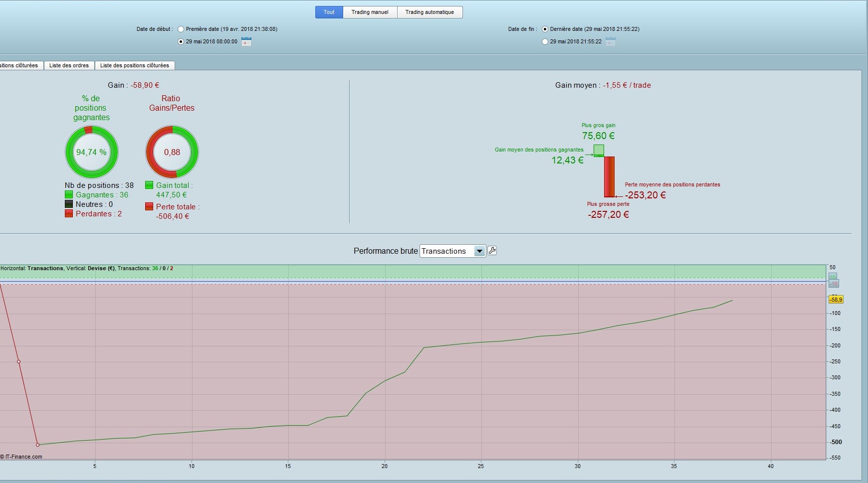Click the red Perte totale swatch

pyautogui.click(x=149, y=206)
